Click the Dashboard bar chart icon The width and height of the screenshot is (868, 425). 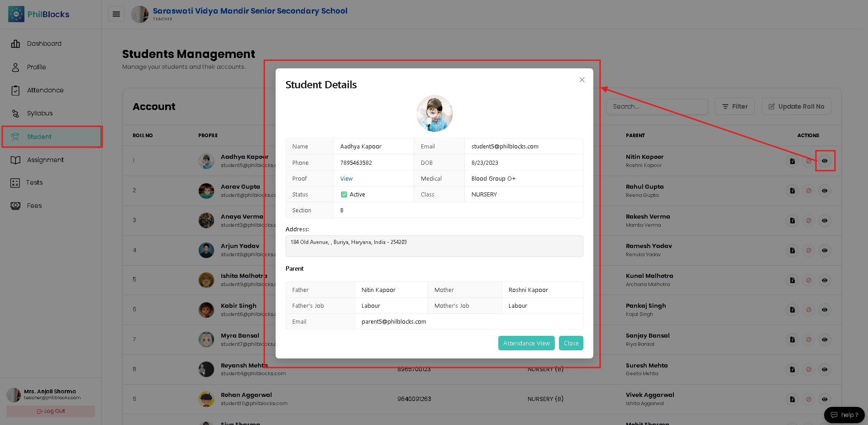coord(15,43)
